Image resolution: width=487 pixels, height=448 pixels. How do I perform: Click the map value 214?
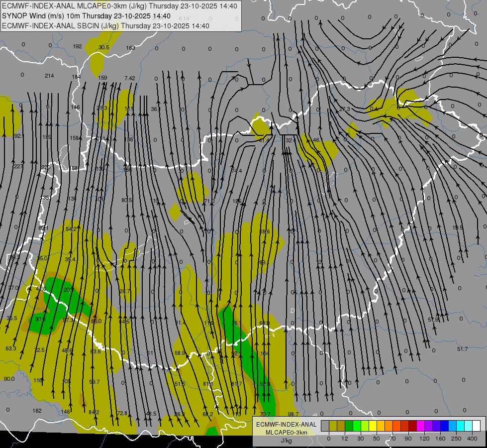tap(49, 76)
